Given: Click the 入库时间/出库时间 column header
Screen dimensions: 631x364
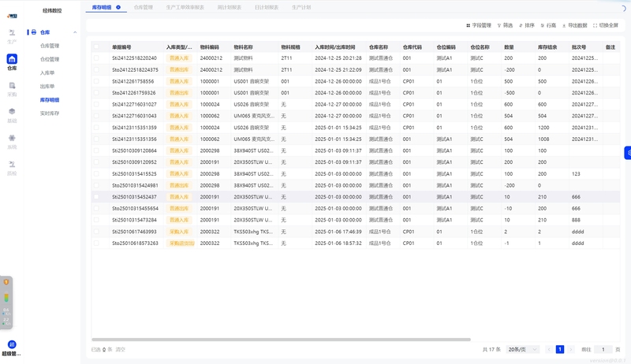Looking at the screenshot, I should pyautogui.click(x=334, y=47).
